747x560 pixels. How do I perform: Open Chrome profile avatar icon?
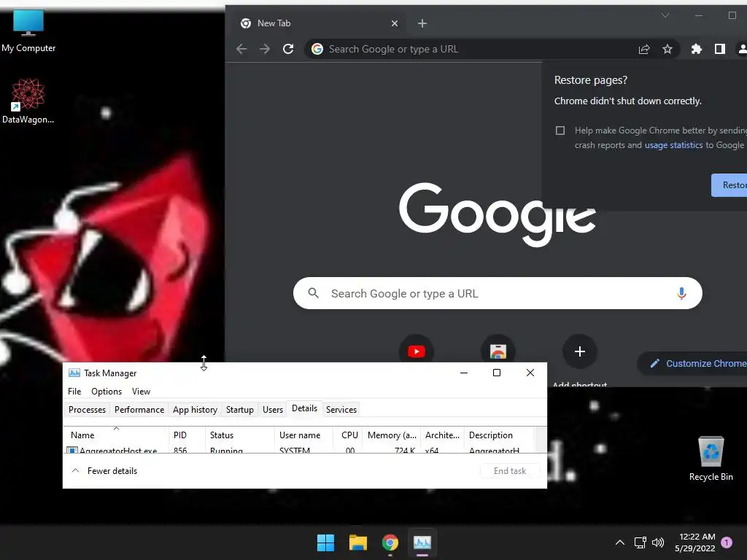pyautogui.click(x=742, y=49)
